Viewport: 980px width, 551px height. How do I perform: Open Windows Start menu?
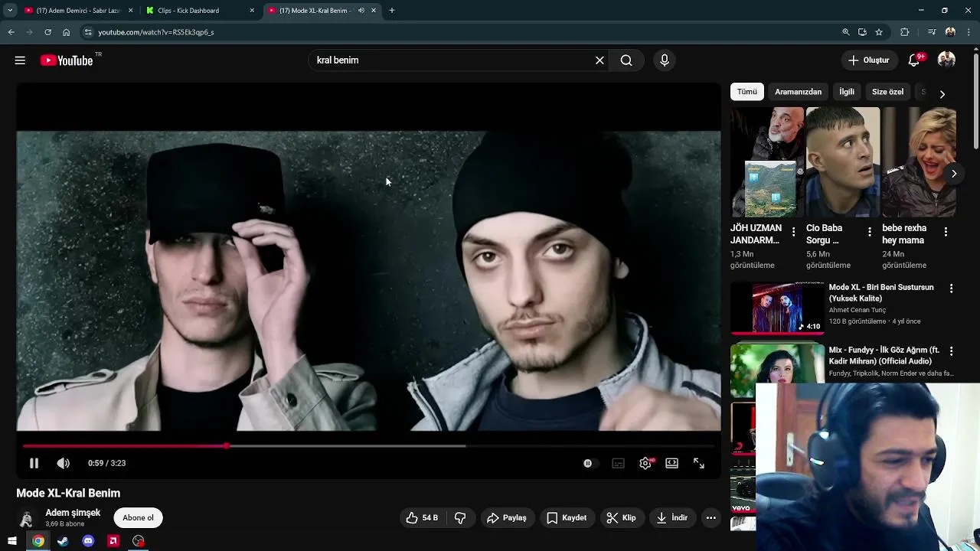(x=12, y=541)
